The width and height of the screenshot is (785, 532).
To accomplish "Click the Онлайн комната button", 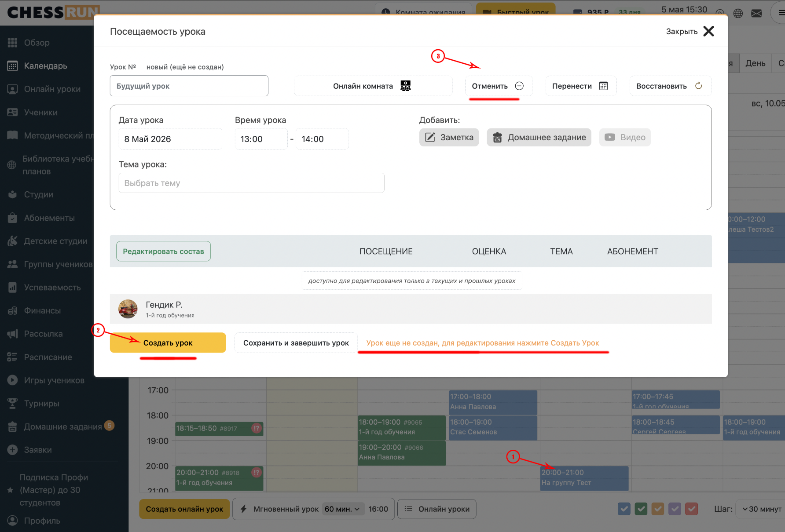I will [x=373, y=86].
